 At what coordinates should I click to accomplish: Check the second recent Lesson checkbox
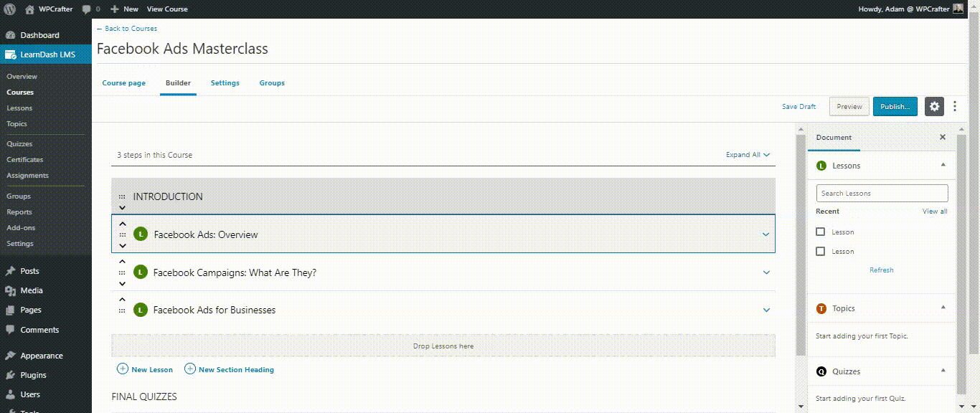[821, 251]
